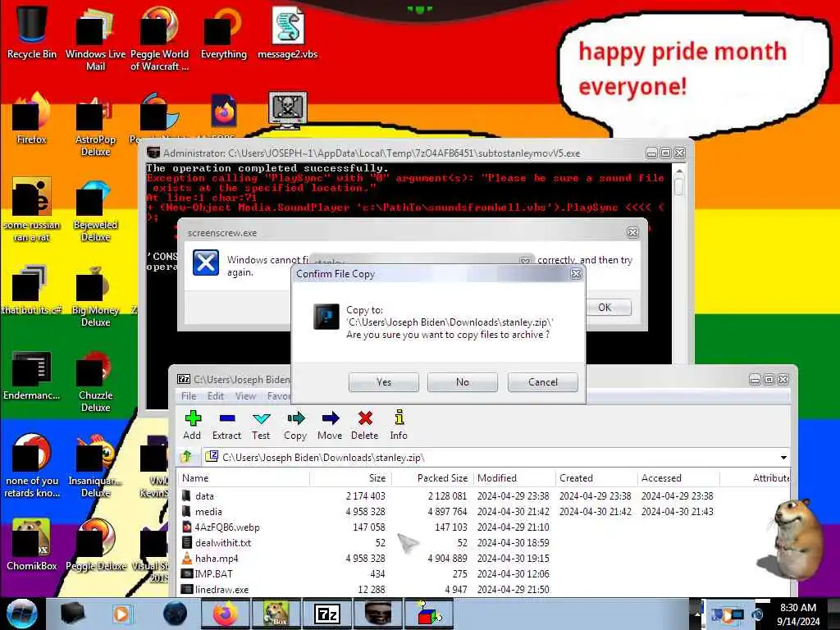Select the IMP.BAT file
Screen dimensions: 840x630
[484, 573]
